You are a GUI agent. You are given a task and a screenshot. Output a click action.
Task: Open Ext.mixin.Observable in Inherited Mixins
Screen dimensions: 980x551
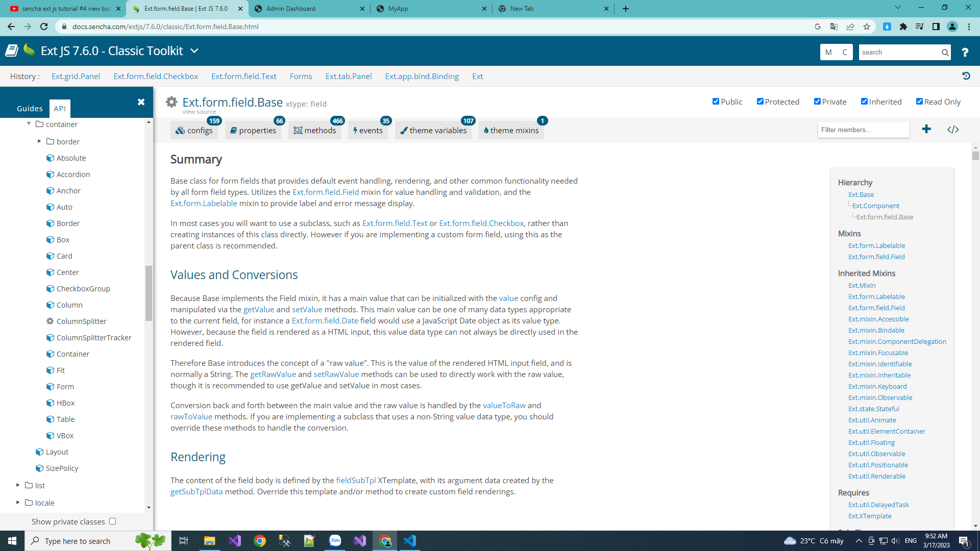880,398
